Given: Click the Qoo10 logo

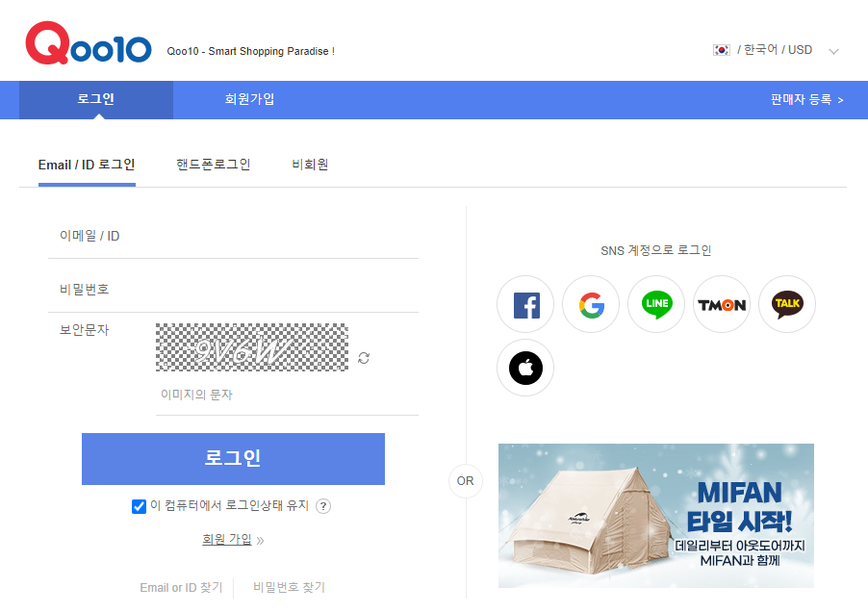Looking at the screenshot, I should [x=88, y=44].
